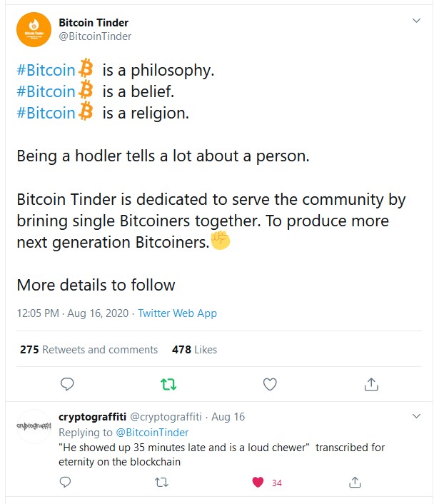The width and height of the screenshot is (439, 504).
Task: View the 478 Likes list
Action: (194, 350)
